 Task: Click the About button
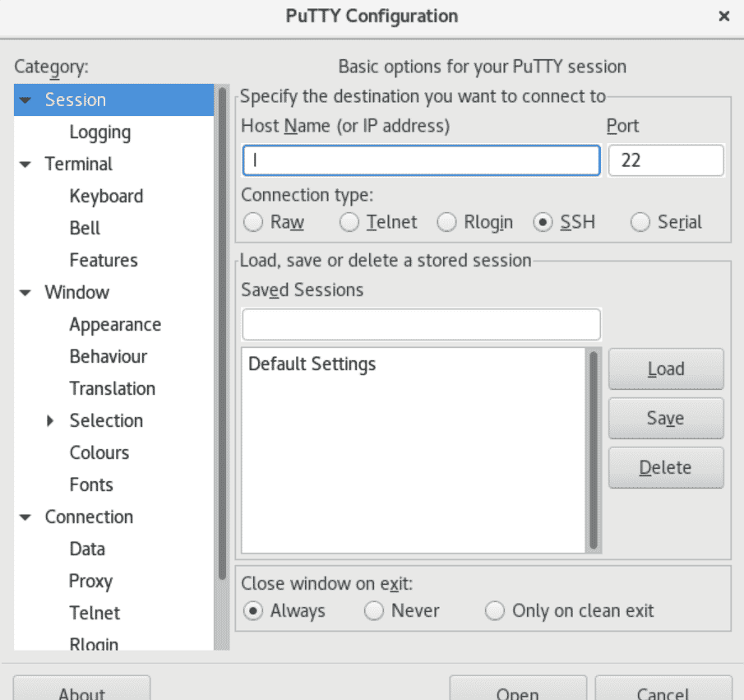click(x=81, y=688)
